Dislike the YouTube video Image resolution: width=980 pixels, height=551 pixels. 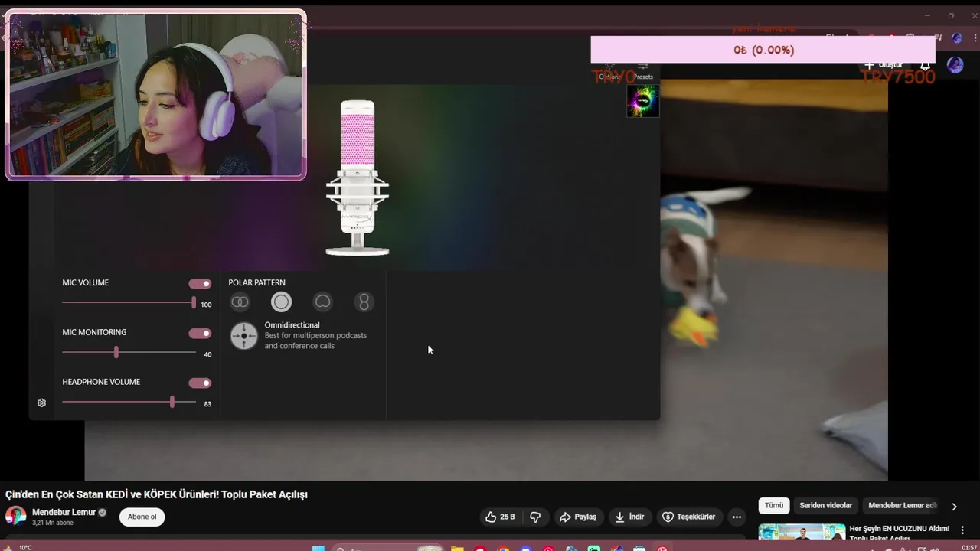[x=535, y=517]
